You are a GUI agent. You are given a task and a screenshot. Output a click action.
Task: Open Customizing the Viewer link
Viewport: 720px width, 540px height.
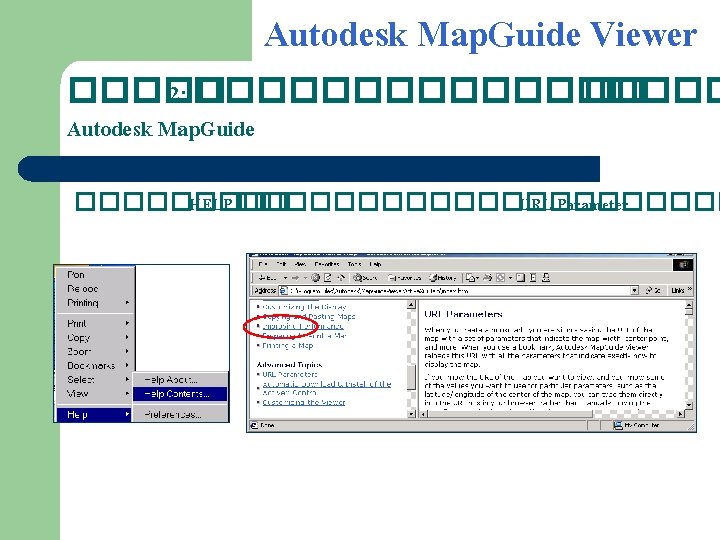click(x=304, y=402)
